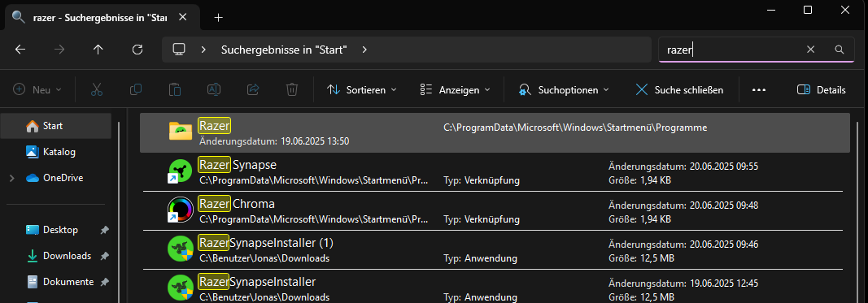Click the 20.06.2025 09:46 date text
Image resolution: width=868 pixels, height=303 pixels.
[x=724, y=244]
